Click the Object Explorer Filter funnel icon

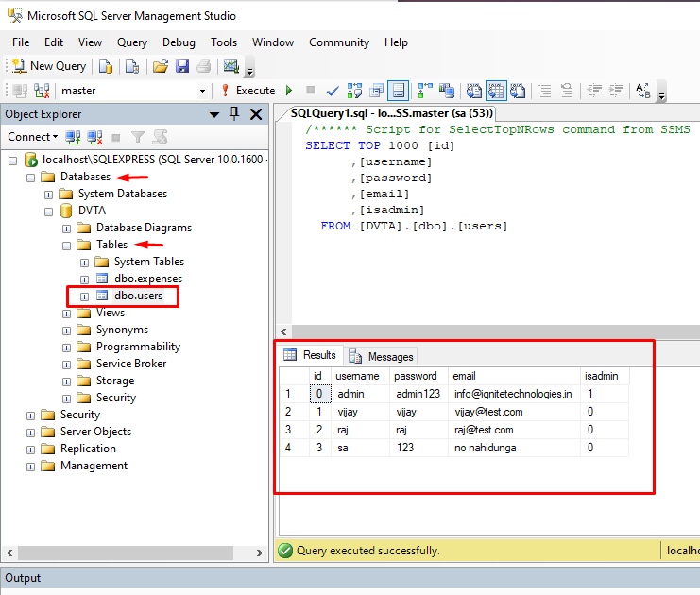click(138, 137)
